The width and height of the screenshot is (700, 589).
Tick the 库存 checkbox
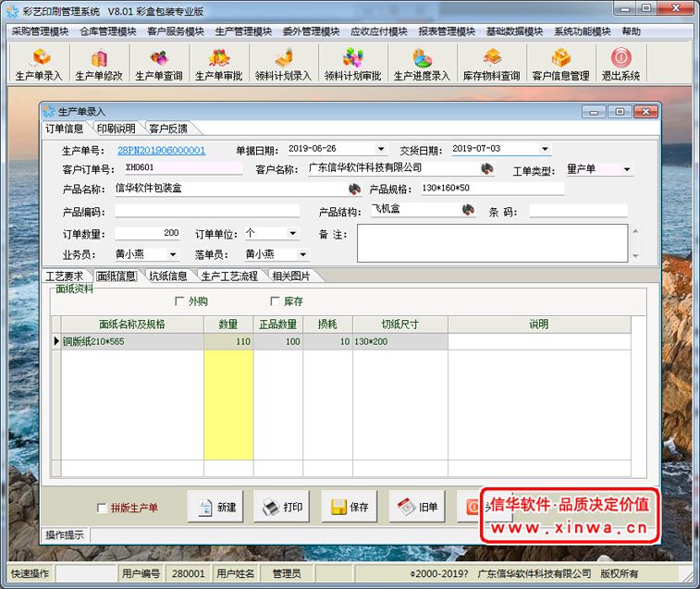tap(275, 301)
